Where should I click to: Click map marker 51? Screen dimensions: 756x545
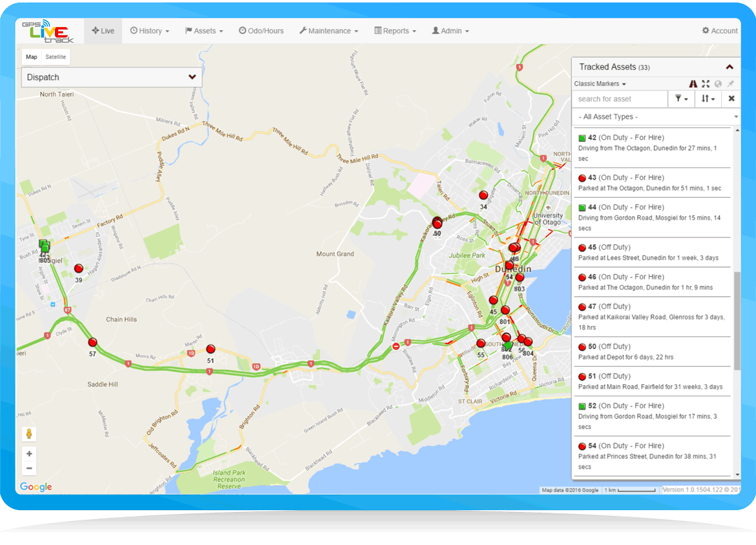pyautogui.click(x=211, y=348)
